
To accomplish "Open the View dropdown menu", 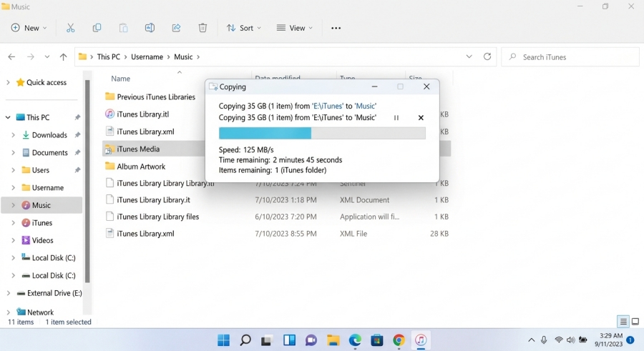I will click(295, 28).
